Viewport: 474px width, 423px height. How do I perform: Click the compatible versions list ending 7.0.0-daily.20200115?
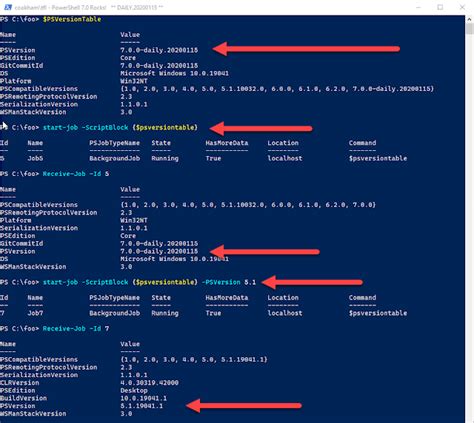[277, 89]
